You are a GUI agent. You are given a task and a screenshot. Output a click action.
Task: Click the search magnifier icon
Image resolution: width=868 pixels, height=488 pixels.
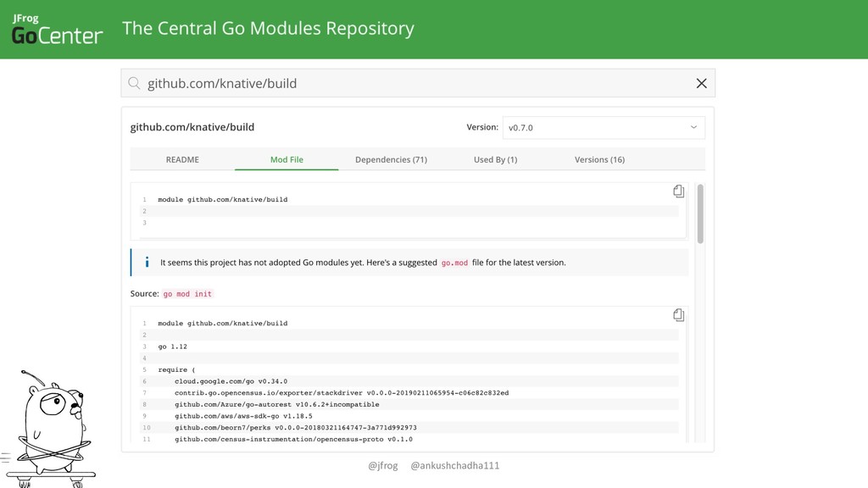point(134,83)
